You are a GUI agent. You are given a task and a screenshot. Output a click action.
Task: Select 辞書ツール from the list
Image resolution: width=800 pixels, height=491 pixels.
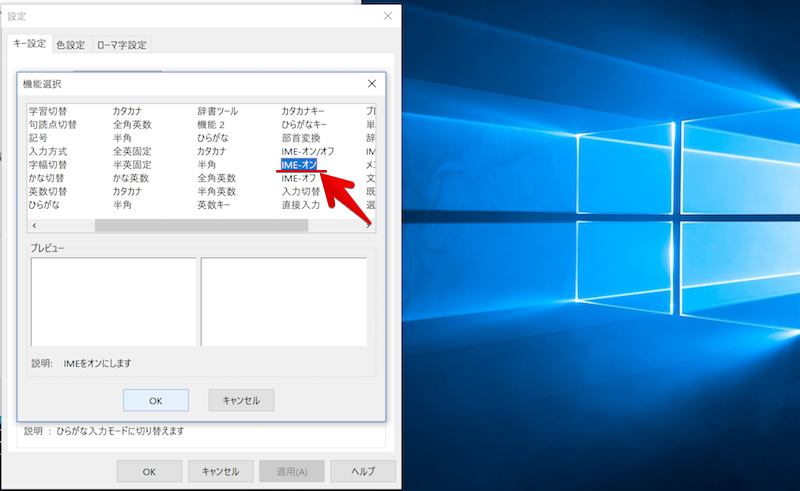point(218,111)
